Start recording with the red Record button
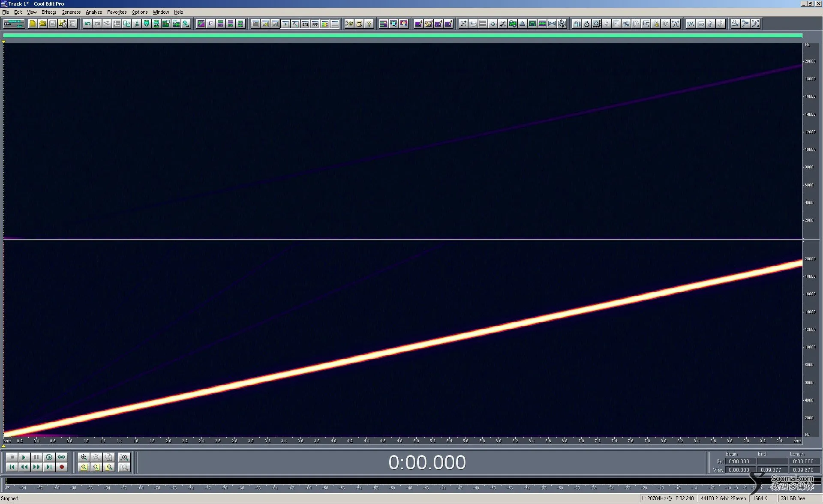Screen dimensions: 823x504 click(61, 467)
